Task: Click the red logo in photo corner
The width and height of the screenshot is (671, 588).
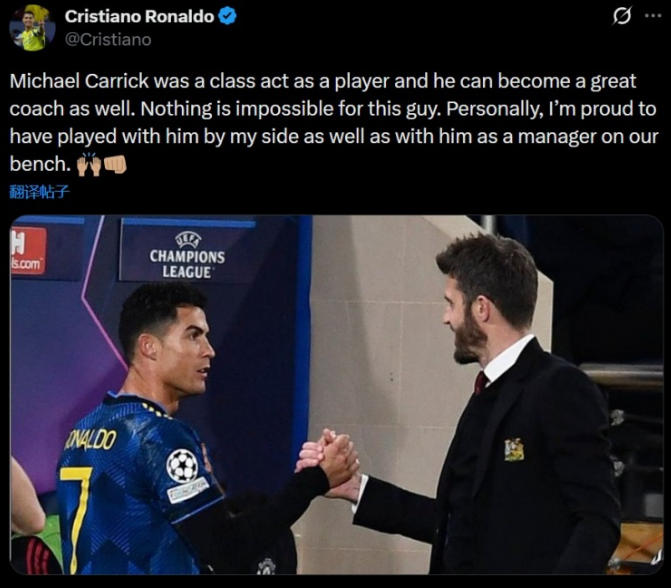Action: 28,250
